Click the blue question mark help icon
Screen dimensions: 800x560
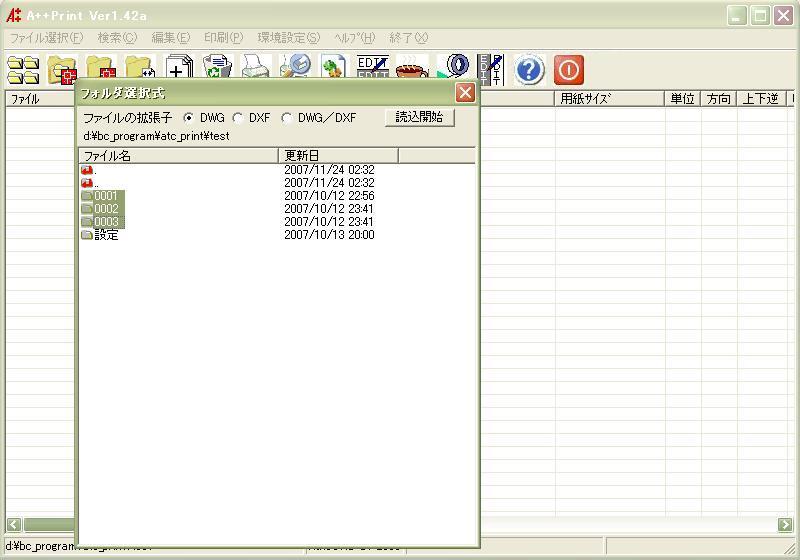coord(530,70)
